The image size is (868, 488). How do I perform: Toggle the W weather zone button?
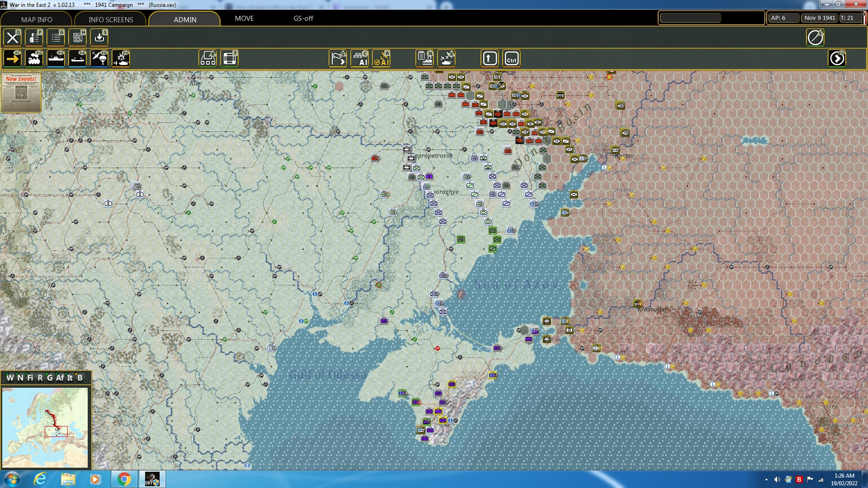click(x=10, y=378)
